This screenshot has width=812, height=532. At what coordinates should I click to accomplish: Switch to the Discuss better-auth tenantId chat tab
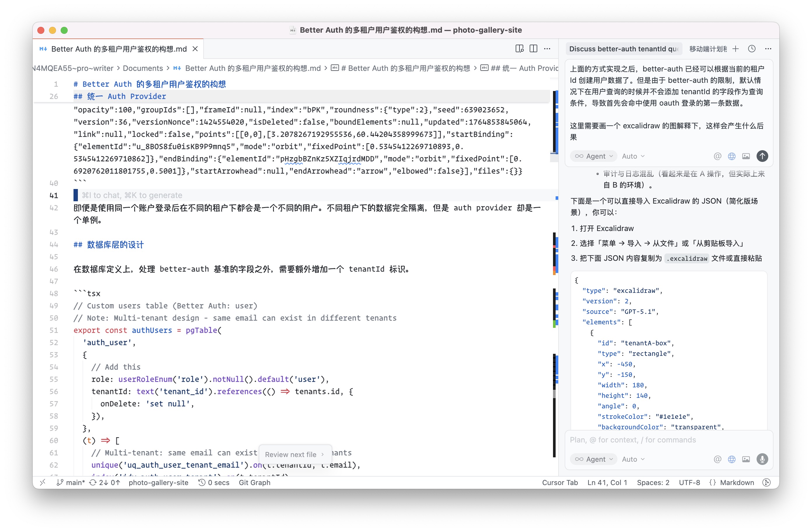(623, 49)
